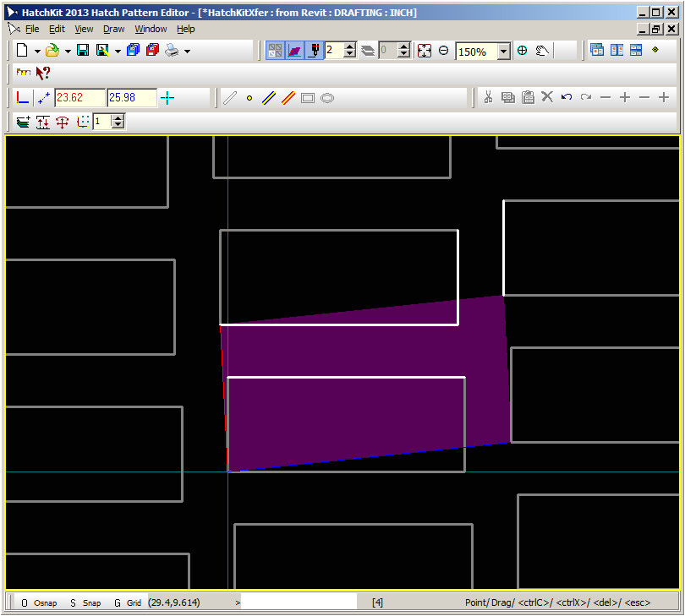Click Save As floppy with pencil
Viewport: 685px width, 616px height.
[102, 51]
